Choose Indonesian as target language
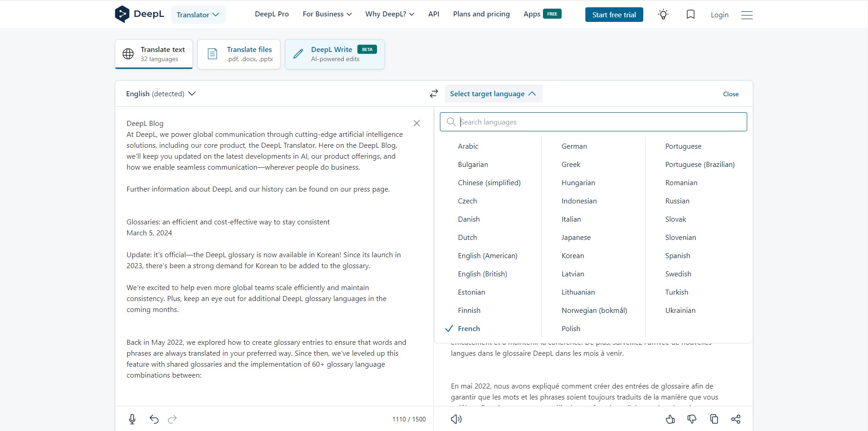Viewport: 868px width, 431px height. (579, 201)
